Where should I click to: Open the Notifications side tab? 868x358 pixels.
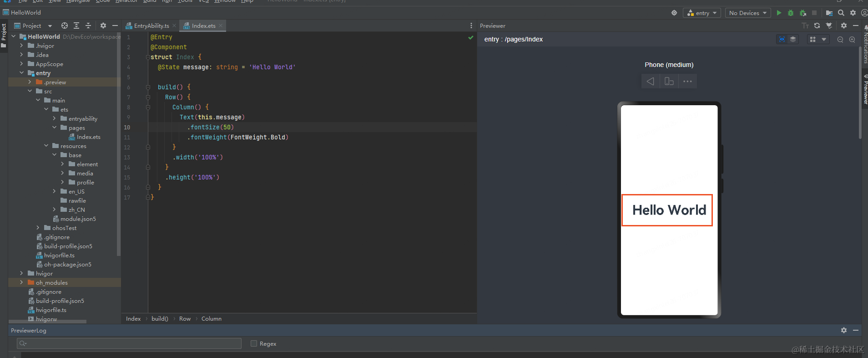click(x=865, y=44)
